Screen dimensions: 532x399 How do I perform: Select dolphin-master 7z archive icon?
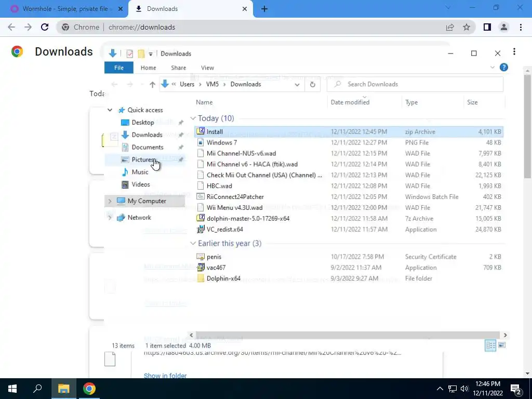[201, 218]
